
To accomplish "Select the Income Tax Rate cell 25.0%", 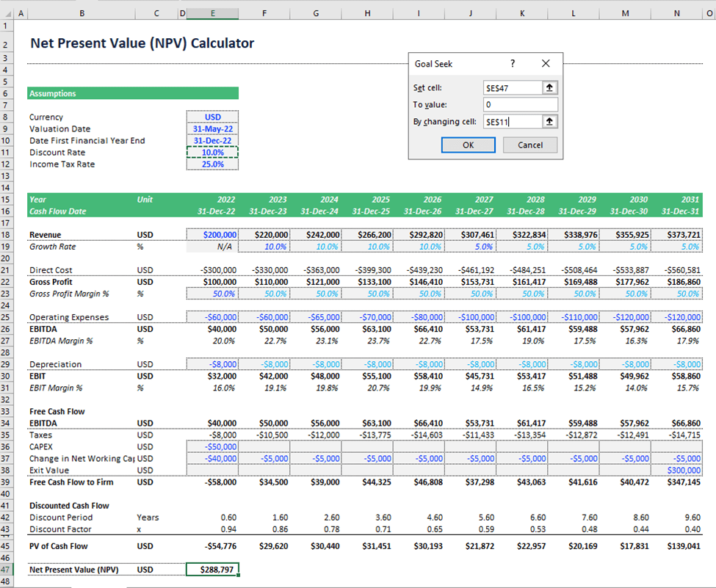I will coord(212,164).
